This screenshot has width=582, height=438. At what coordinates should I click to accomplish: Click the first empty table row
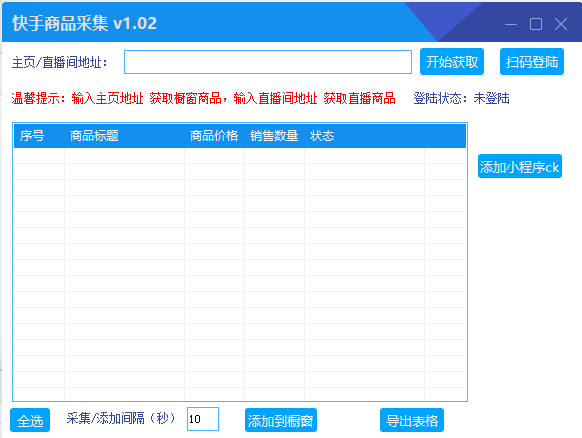click(x=240, y=156)
